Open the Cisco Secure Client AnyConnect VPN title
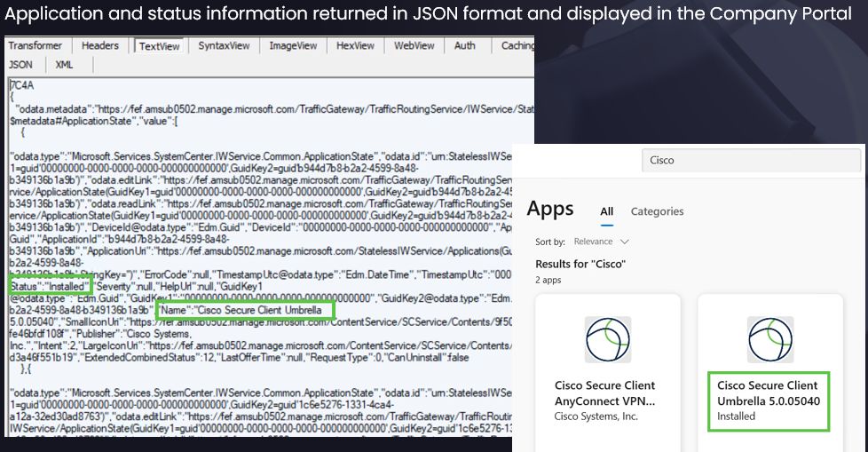The image size is (868, 452). (605, 393)
